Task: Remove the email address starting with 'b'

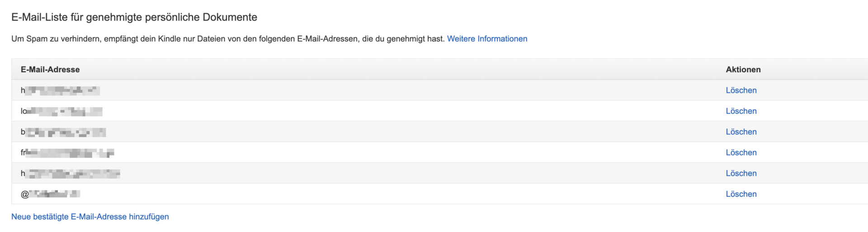Action: click(741, 132)
